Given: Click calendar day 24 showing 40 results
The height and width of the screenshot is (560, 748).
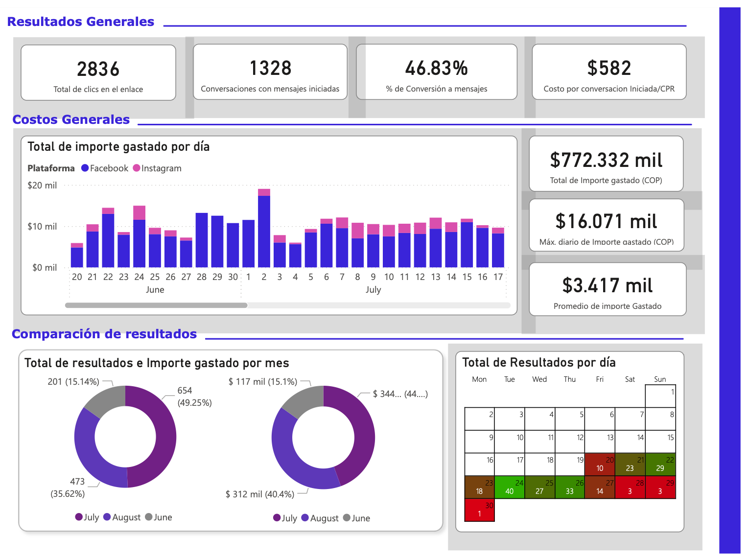Looking at the screenshot, I should coord(509,487).
